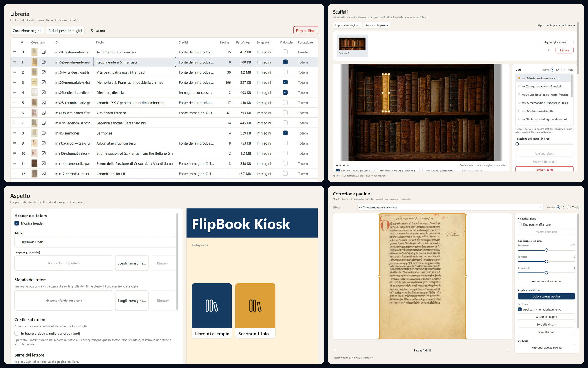Click the cover image icon for ms02-regula-eadem row
Image resolution: width=588 pixels, height=368 pixels.
click(x=44, y=62)
